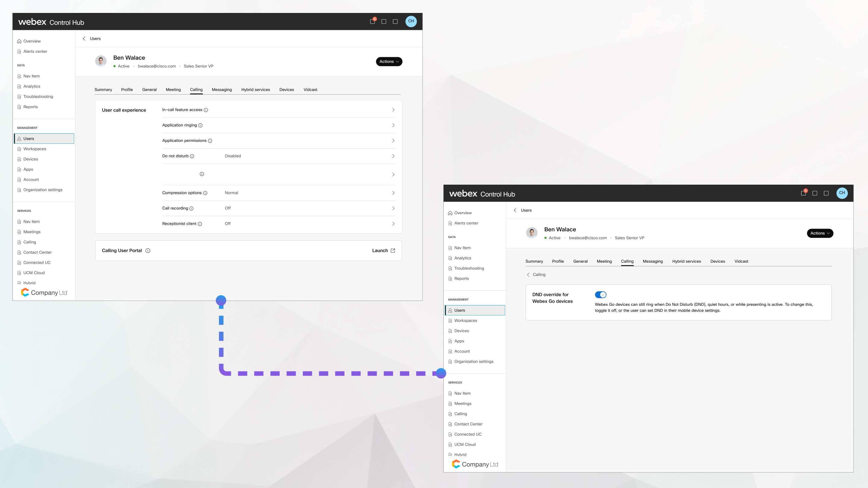Click Disabled value in Do not disturb row
Image resolution: width=868 pixels, height=488 pixels.
(x=233, y=156)
